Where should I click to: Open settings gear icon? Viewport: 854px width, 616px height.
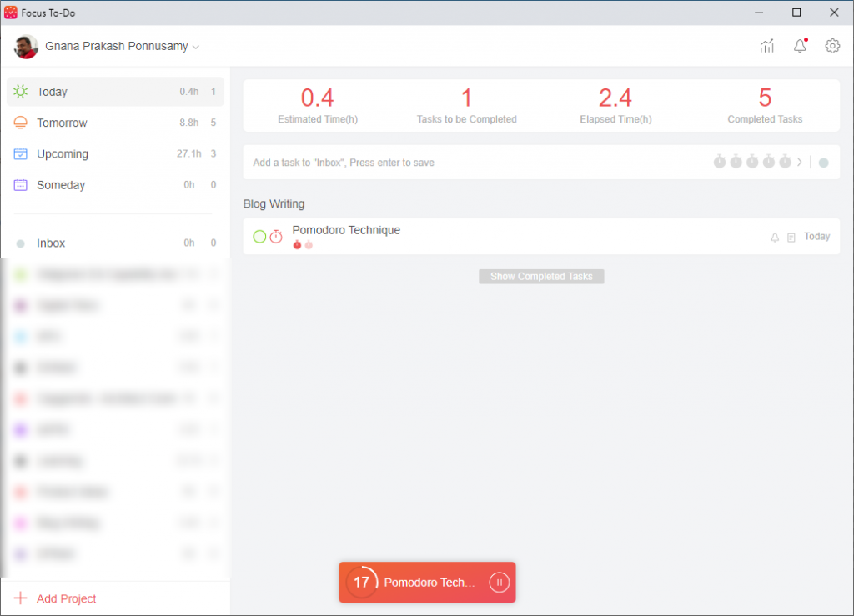[x=832, y=46]
